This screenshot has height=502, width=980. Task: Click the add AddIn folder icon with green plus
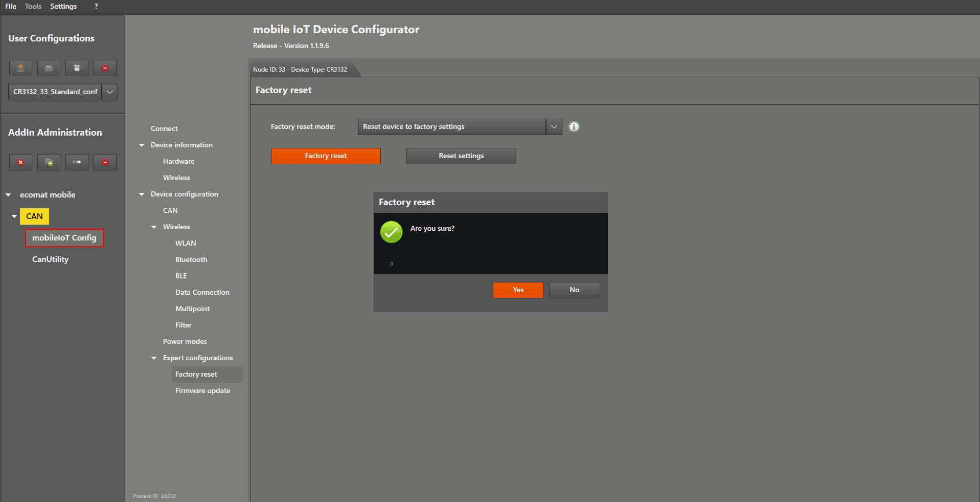coord(49,162)
